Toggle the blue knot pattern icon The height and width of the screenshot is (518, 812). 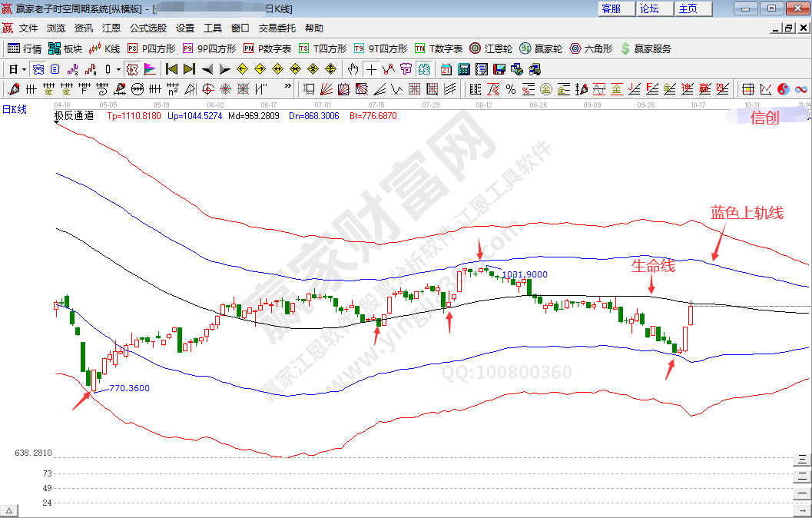point(38,69)
